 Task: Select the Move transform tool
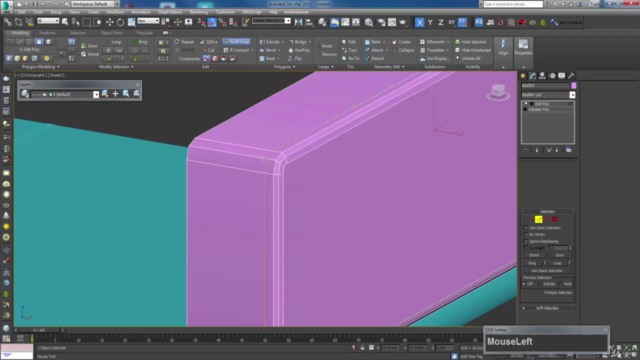[x=109, y=22]
